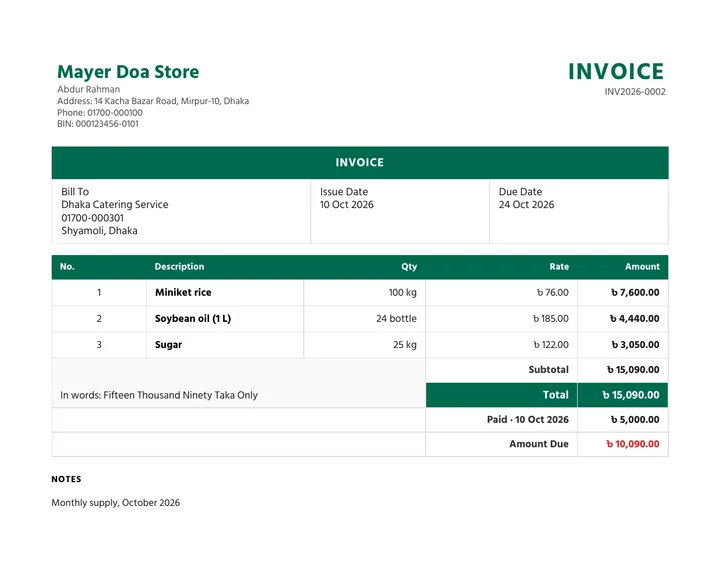Select the issue date 10 Oct 2026

coord(347,204)
